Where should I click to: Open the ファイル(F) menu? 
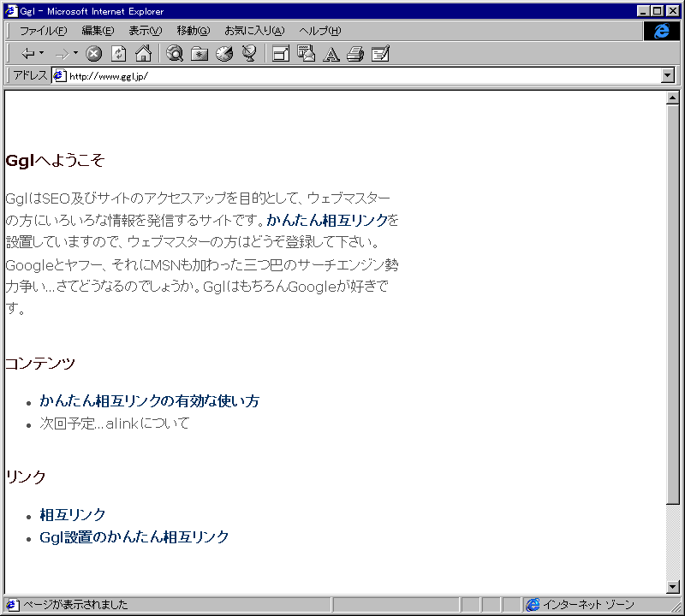[x=44, y=31]
